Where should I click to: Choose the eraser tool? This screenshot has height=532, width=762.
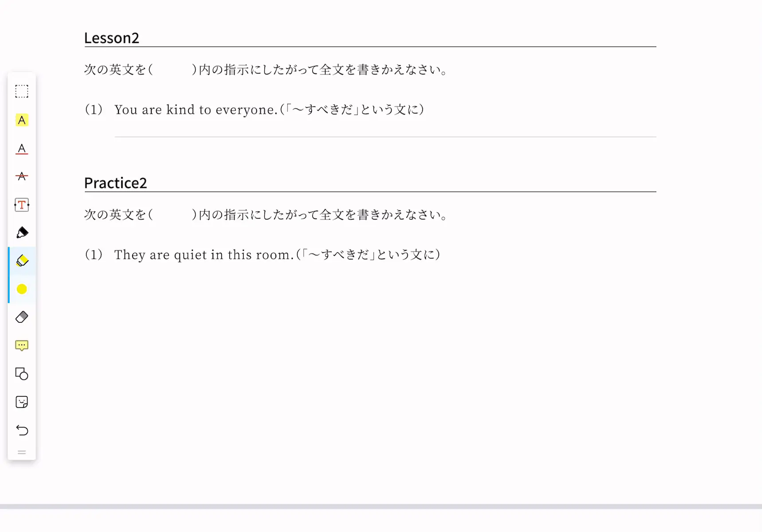[x=22, y=317]
